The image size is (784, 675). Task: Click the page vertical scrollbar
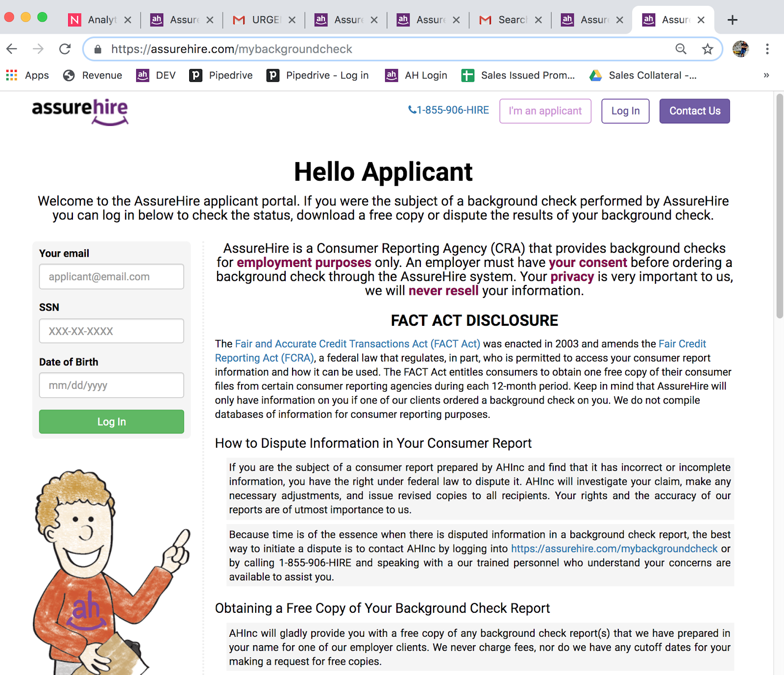pyautogui.click(x=779, y=206)
